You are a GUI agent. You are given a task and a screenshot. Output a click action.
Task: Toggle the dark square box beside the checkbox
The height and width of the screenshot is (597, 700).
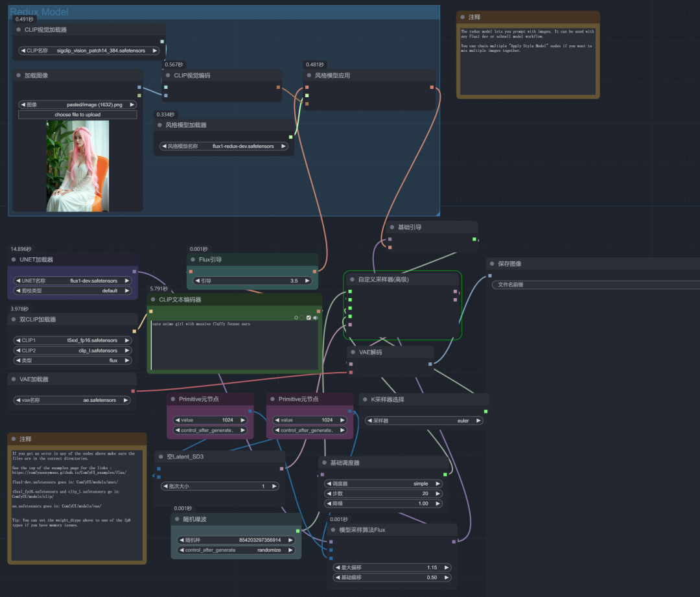302,318
